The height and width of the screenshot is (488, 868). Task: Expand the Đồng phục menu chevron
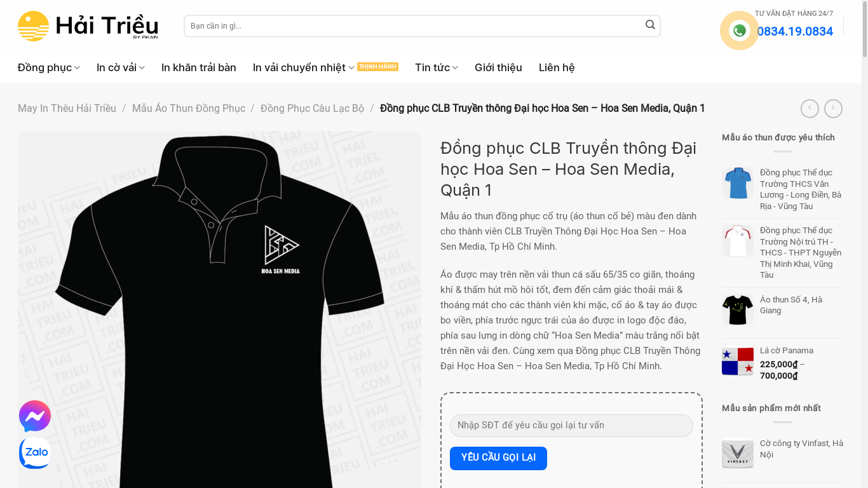(77, 67)
